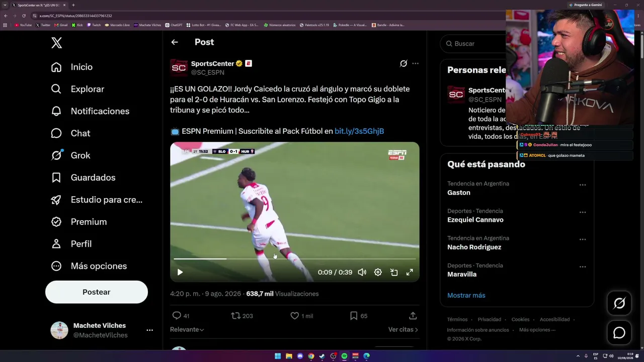Open Accesibilidad footer link
Image resolution: width=644 pixels, height=362 pixels.
click(x=555, y=319)
